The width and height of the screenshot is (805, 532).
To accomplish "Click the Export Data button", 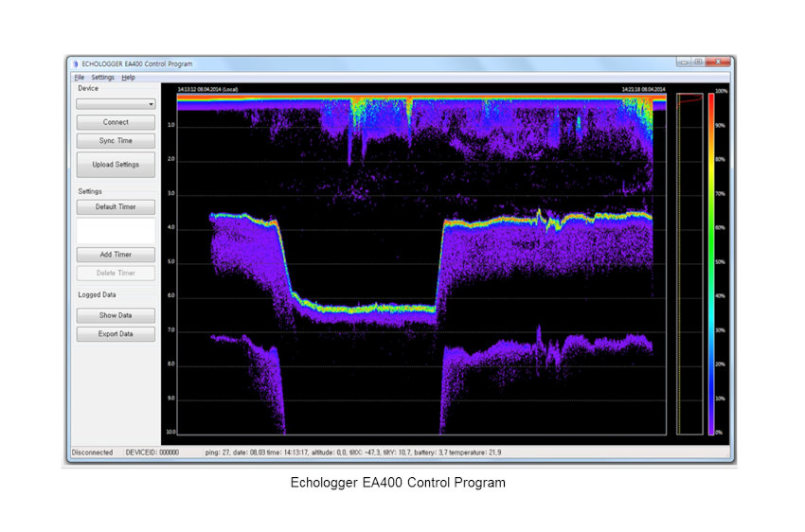I will [x=116, y=334].
